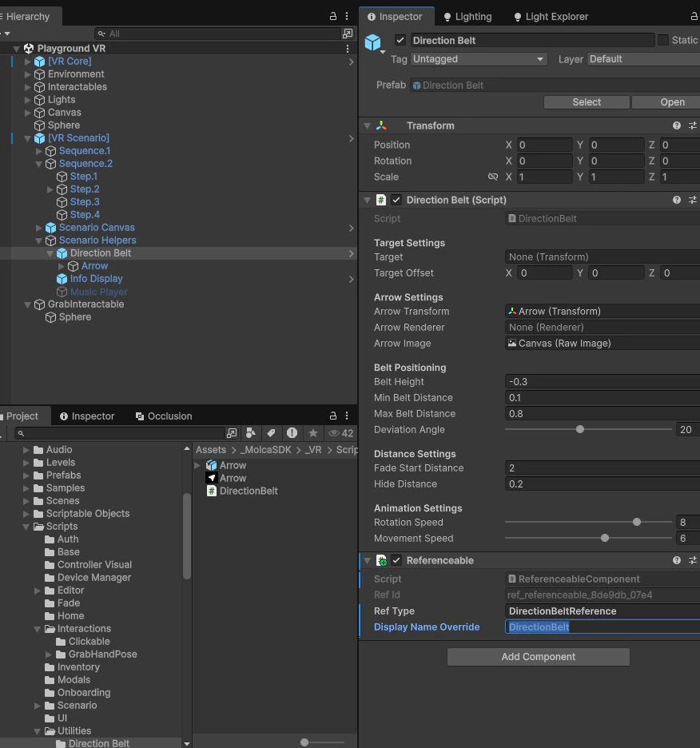Click the Add Component button
This screenshot has height=748, width=700.
pos(539,657)
